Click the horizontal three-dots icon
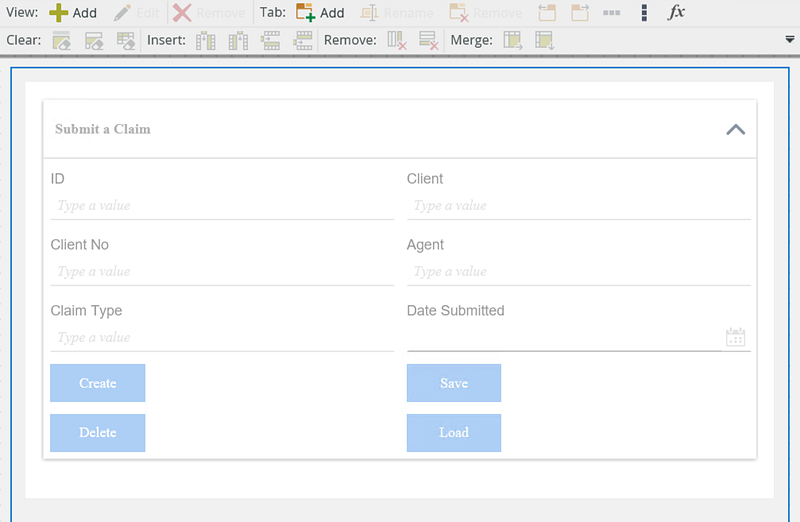This screenshot has width=800, height=522. click(611, 13)
